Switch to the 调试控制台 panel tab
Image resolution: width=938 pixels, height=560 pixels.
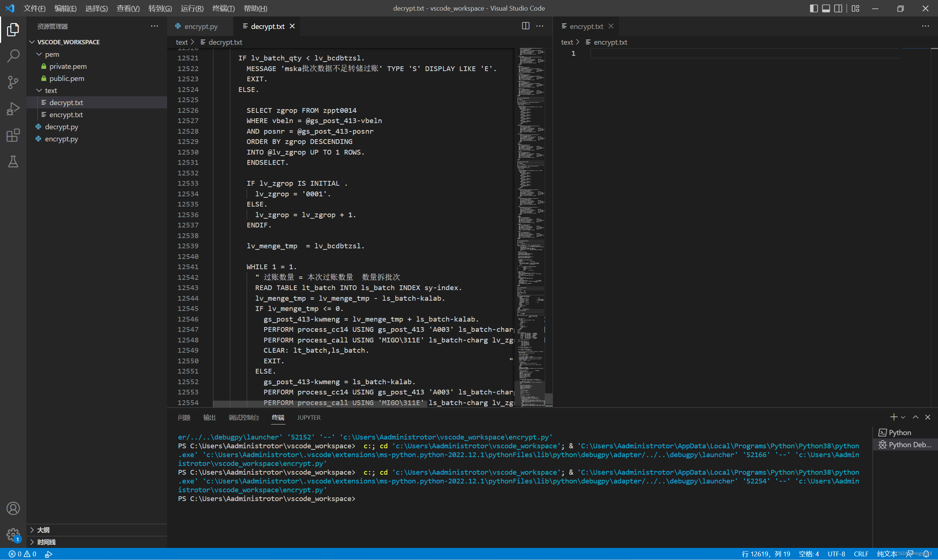[x=243, y=418]
